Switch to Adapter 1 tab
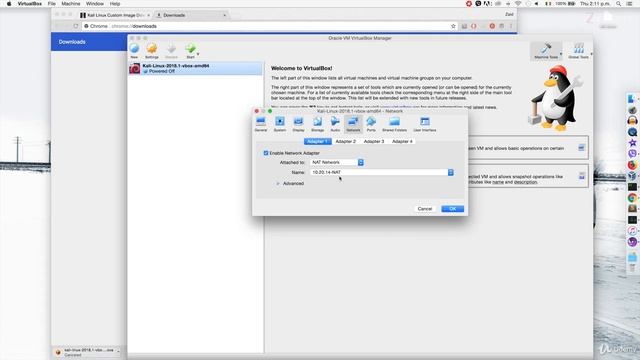This screenshot has height=360, width=640. pos(318,141)
